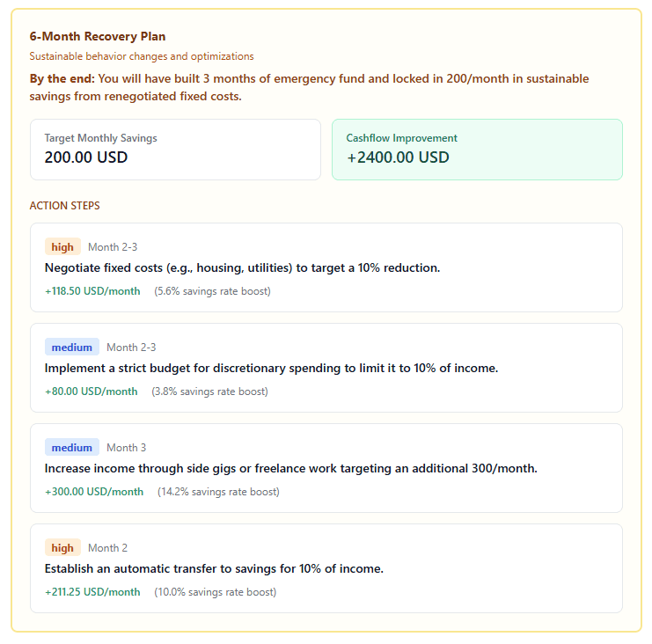Image resolution: width=652 pixels, height=644 pixels.
Task: Click the ACTION STEPS section label
Action: click(64, 206)
